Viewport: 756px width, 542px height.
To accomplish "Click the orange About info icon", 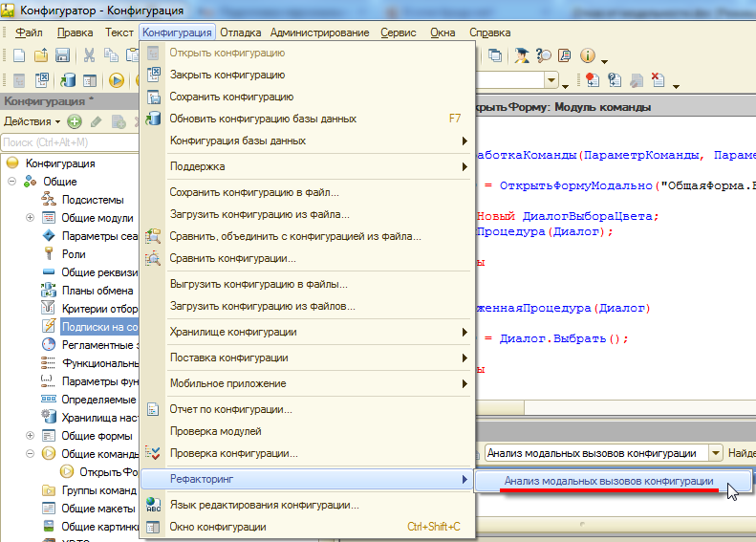I will pyautogui.click(x=588, y=55).
